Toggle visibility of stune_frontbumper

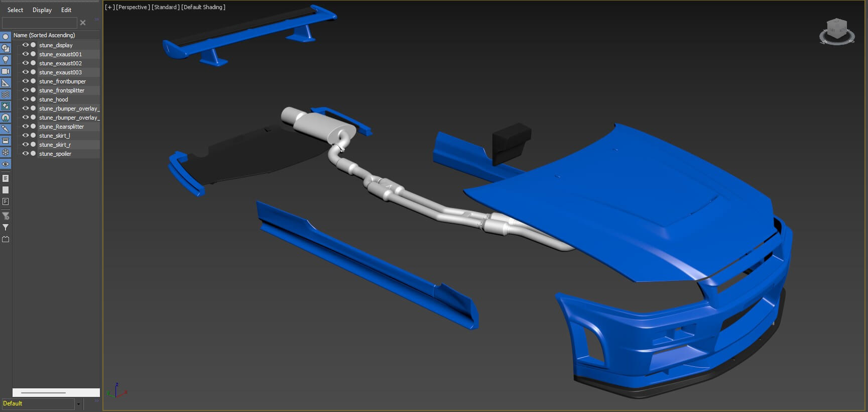point(25,81)
